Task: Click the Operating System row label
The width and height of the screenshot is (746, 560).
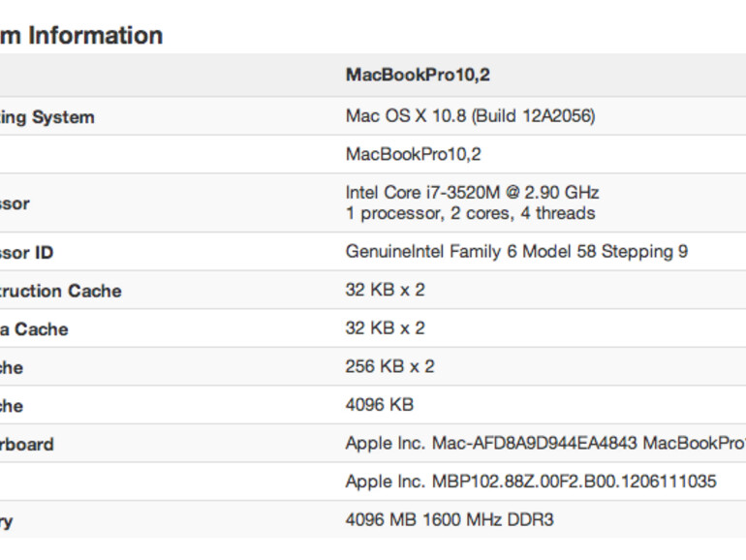Action: pyautogui.click(x=47, y=117)
